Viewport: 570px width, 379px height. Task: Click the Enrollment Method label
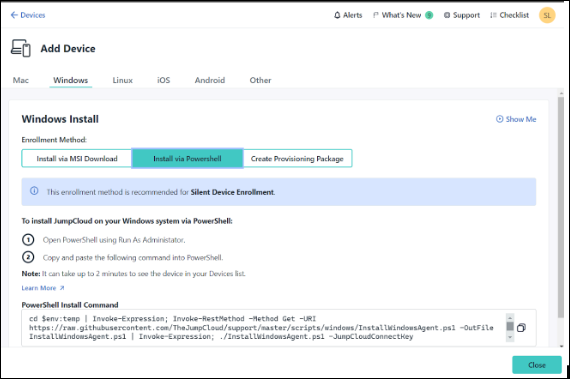(x=54, y=140)
